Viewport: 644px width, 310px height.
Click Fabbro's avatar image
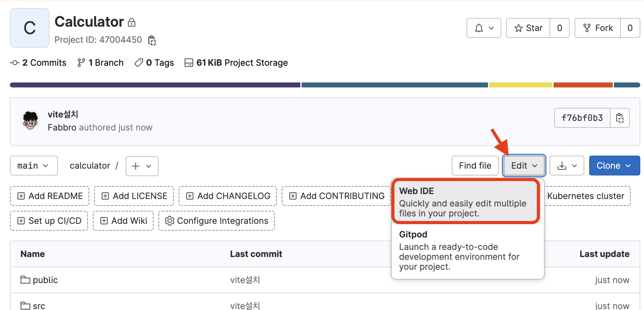pyautogui.click(x=30, y=120)
